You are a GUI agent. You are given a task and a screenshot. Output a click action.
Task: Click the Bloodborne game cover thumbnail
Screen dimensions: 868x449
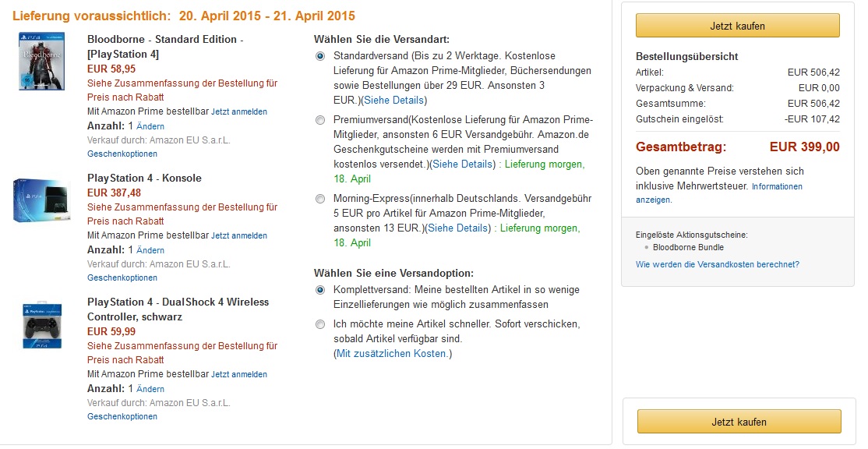(x=41, y=61)
